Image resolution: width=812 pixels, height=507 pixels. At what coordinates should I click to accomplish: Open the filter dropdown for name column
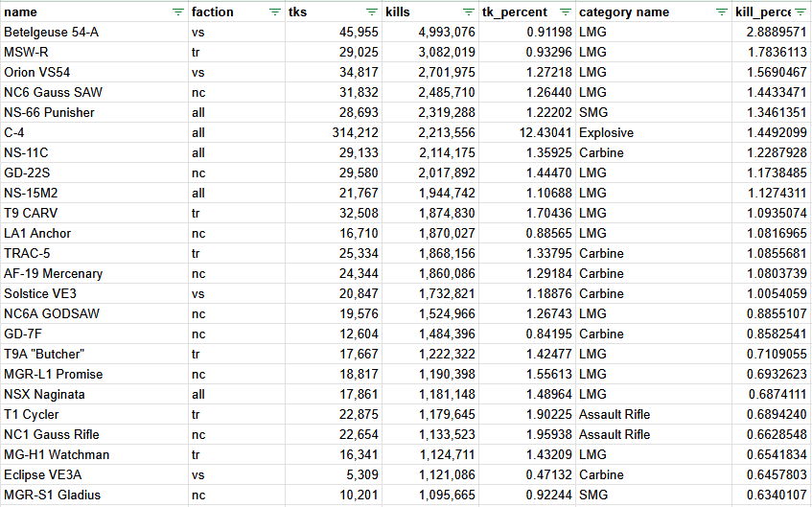[x=177, y=12]
